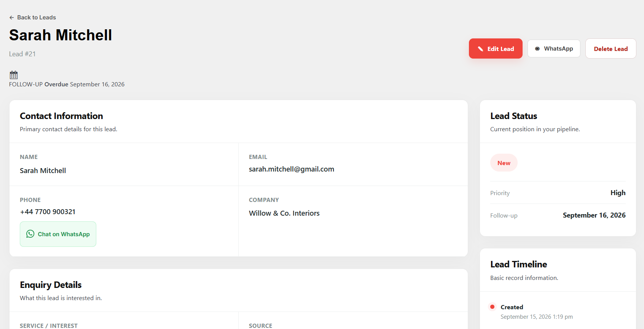Click the WhatsApp button in header
The width and height of the screenshot is (644, 329).
[x=554, y=49]
